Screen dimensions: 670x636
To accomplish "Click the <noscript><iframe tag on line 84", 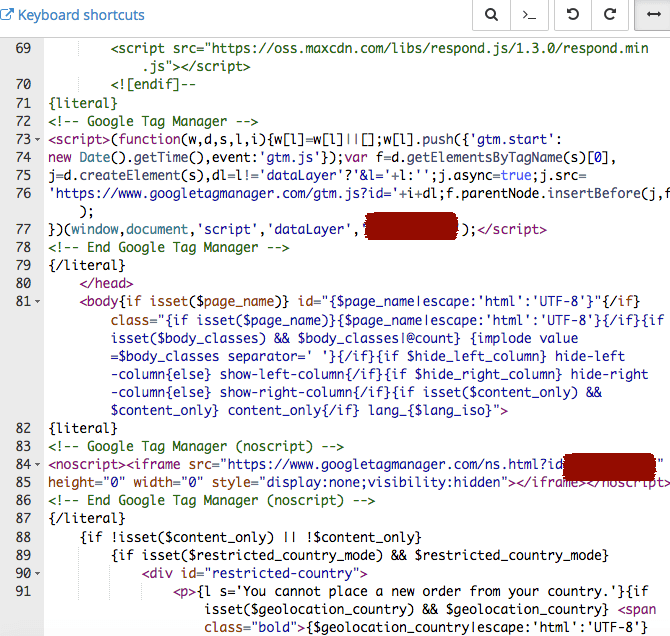I will 114,465.
